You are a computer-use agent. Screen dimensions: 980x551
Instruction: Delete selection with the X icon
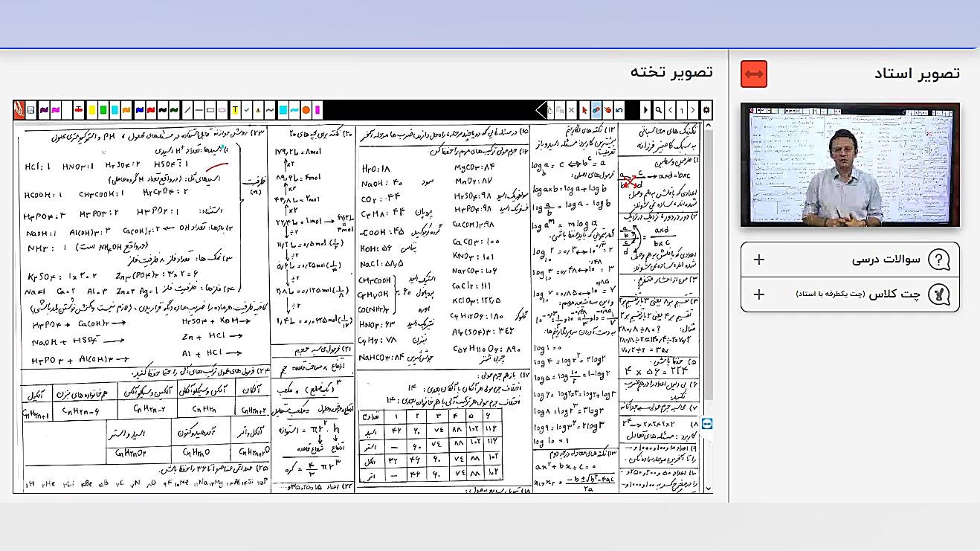[x=571, y=110]
